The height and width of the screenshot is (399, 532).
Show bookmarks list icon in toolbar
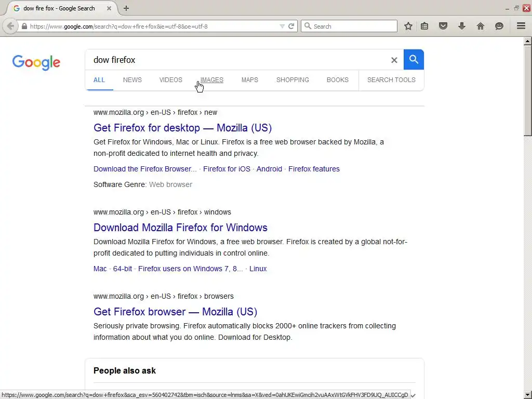point(424,26)
